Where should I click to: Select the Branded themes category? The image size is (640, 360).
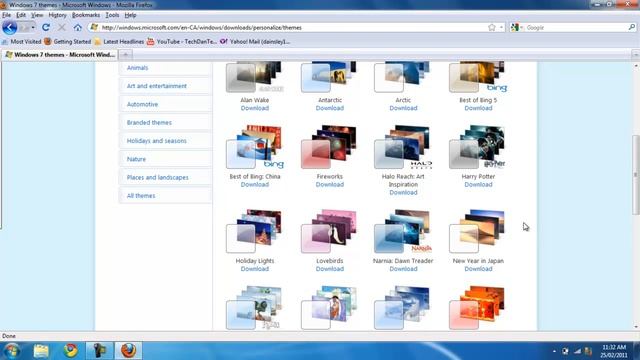click(x=149, y=122)
